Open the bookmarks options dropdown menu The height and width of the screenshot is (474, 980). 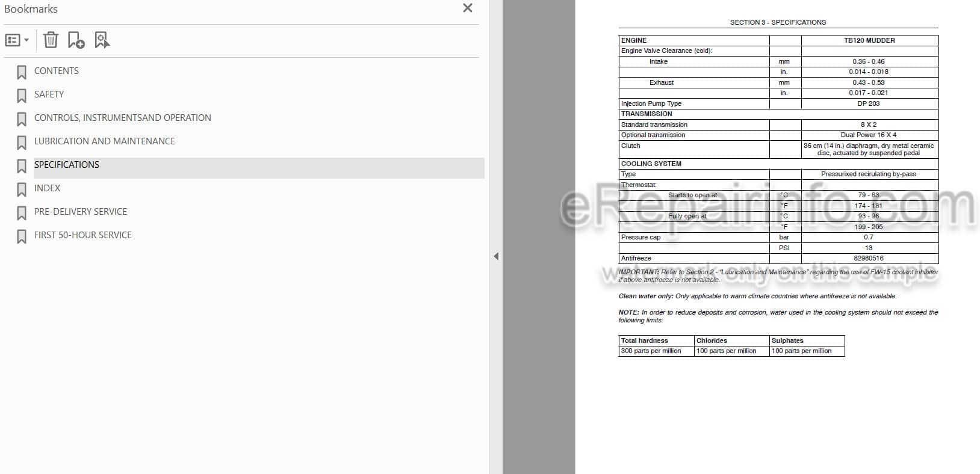click(x=17, y=40)
